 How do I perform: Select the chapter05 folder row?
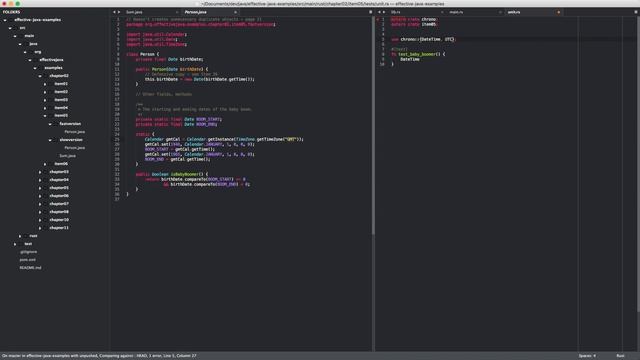[x=59, y=188]
